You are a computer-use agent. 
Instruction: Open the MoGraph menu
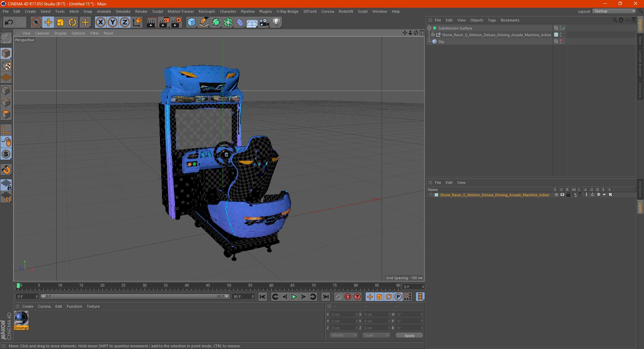point(206,11)
